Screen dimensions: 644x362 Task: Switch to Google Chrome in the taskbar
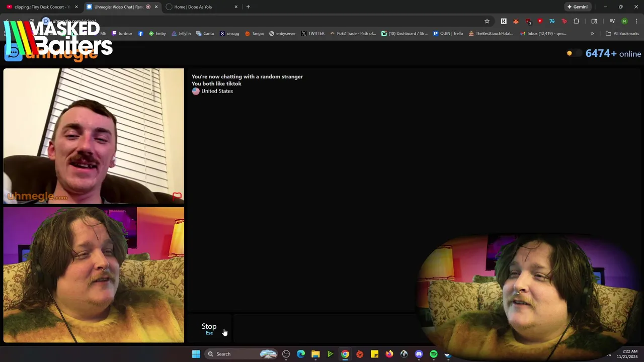(x=345, y=354)
